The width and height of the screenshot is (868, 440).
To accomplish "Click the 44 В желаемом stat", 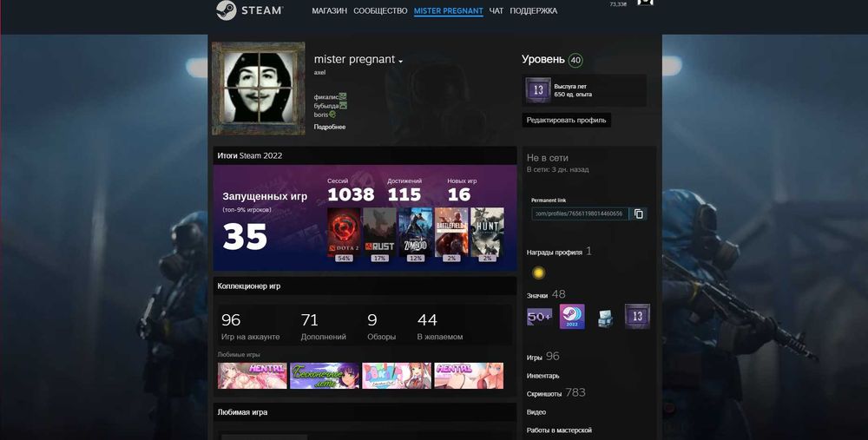I will click(440, 326).
